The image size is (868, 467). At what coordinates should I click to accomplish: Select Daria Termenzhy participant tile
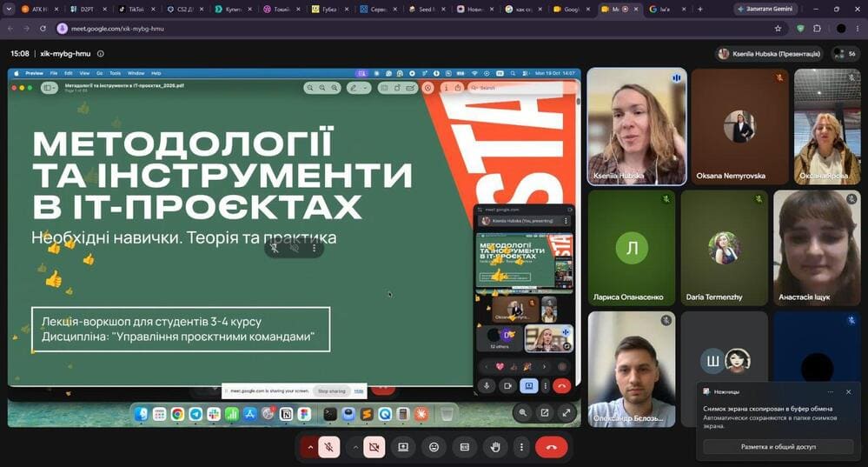[725, 248]
